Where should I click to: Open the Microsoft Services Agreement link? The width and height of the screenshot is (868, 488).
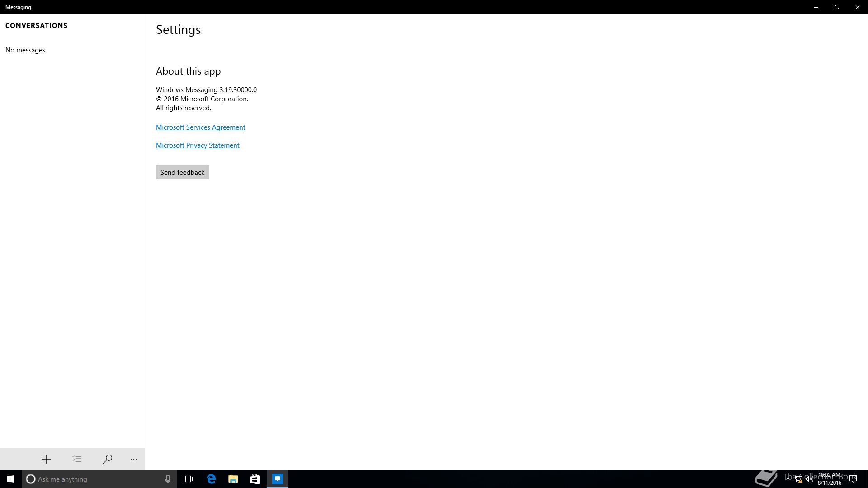(x=201, y=127)
